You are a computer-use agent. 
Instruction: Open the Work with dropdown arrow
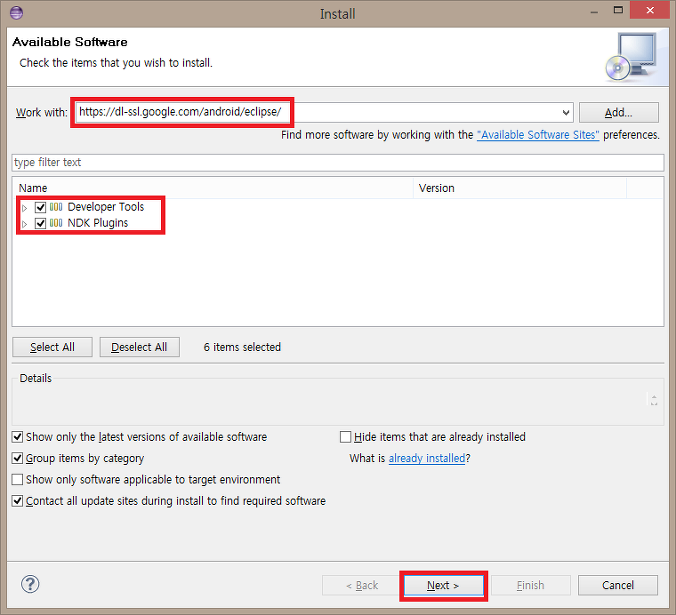[566, 113]
